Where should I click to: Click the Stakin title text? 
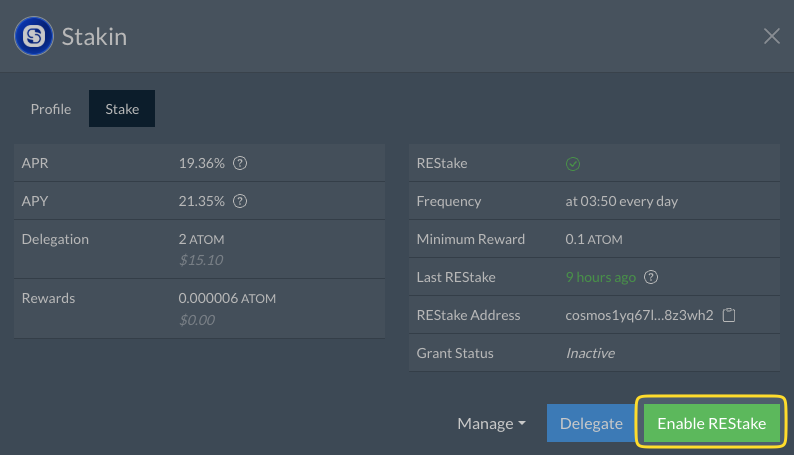[x=94, y=37]
